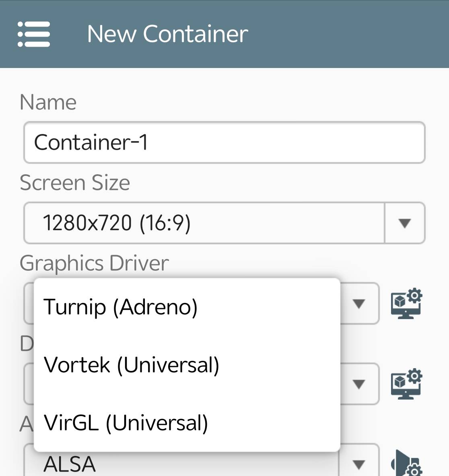Viewport: 449px width, 476px height.
Task: Click the Graphics Driver dropdown arrow
Action: click(x=359, y=303)
